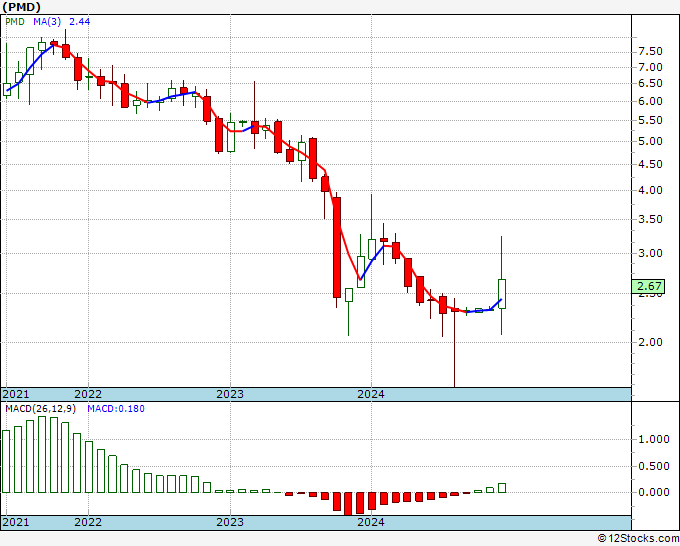Click the 5.50 price axis label
Image resolution: width=680 pixels, height=546 pixels.
(651, 121)
